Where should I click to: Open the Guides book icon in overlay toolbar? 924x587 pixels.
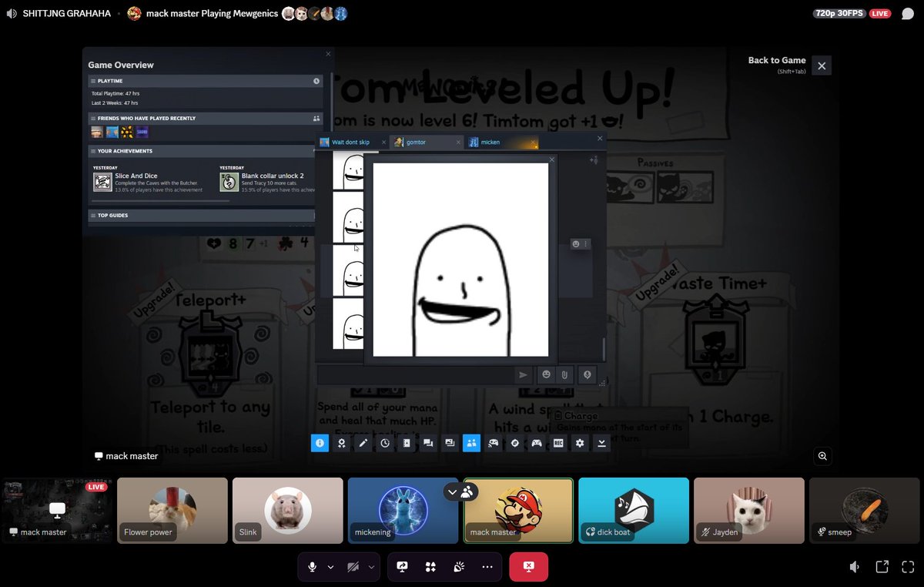(x=407, y=443)
